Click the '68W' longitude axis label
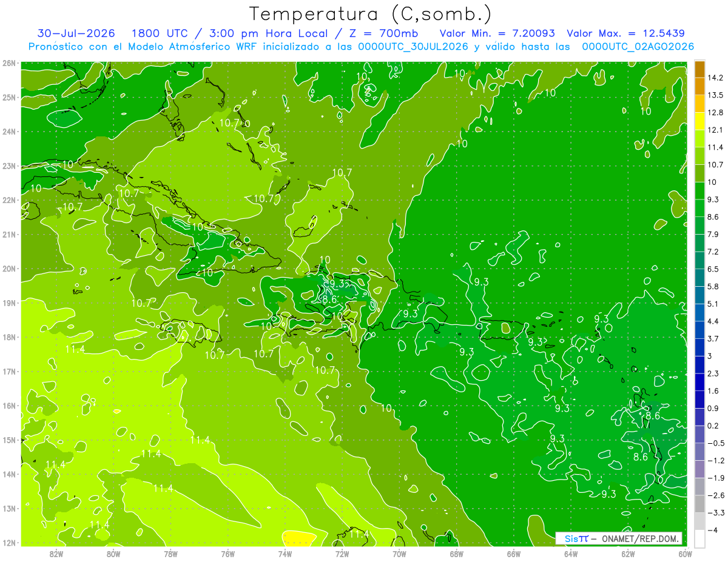 pyautogui.click(x=457, y=554)
